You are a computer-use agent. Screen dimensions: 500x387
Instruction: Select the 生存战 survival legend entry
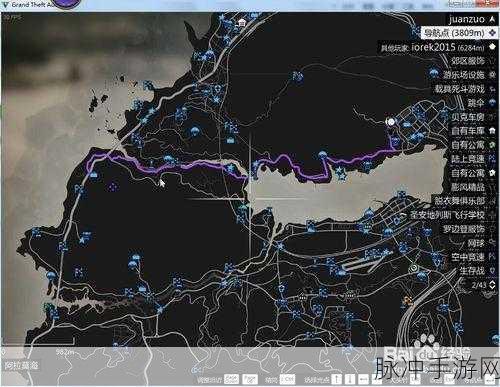click(478, 271)
